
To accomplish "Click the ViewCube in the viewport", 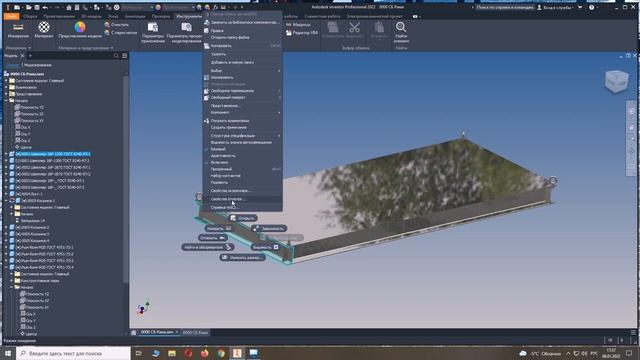I will tap(616, 81).
